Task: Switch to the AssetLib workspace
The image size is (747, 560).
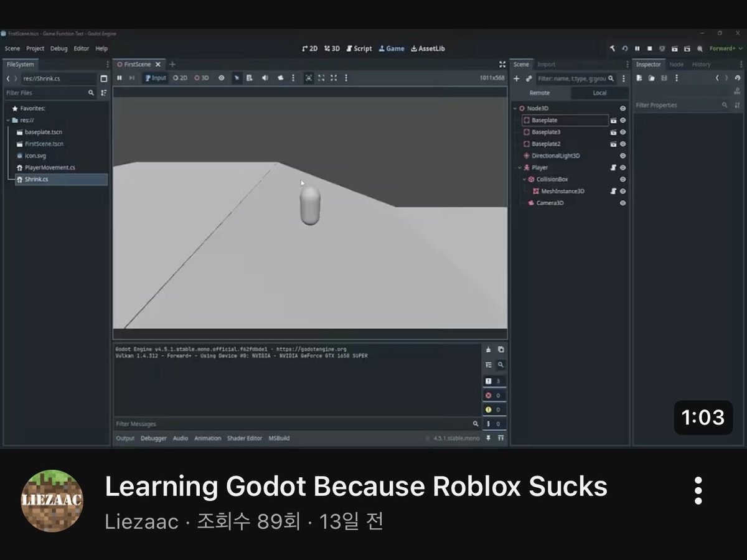Action: click(428, 49)
